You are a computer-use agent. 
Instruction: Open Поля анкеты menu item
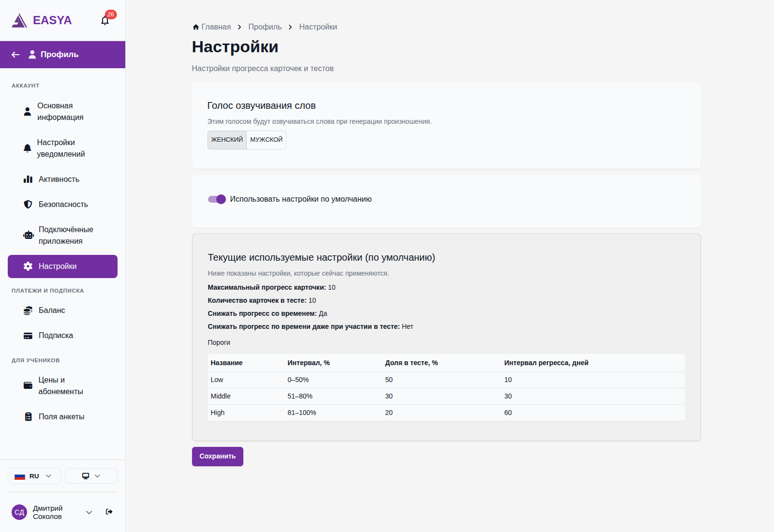click(x=62, y=417)
